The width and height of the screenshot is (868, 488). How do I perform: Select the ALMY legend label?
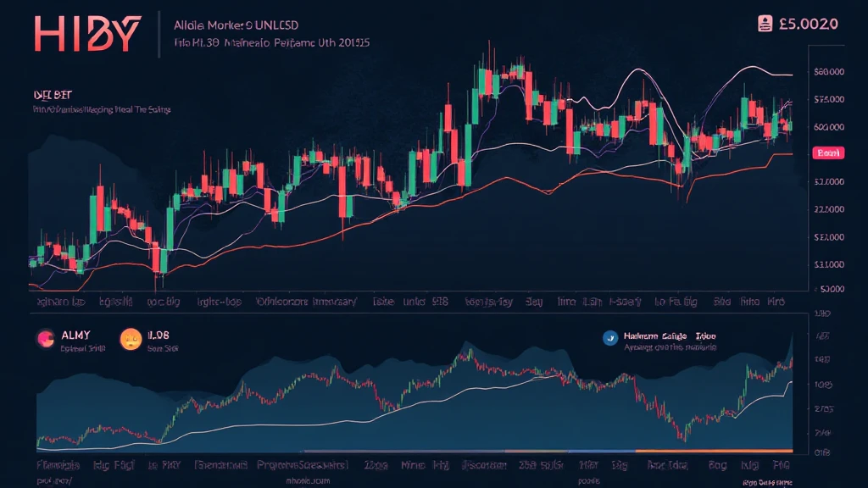coord(76,335)
